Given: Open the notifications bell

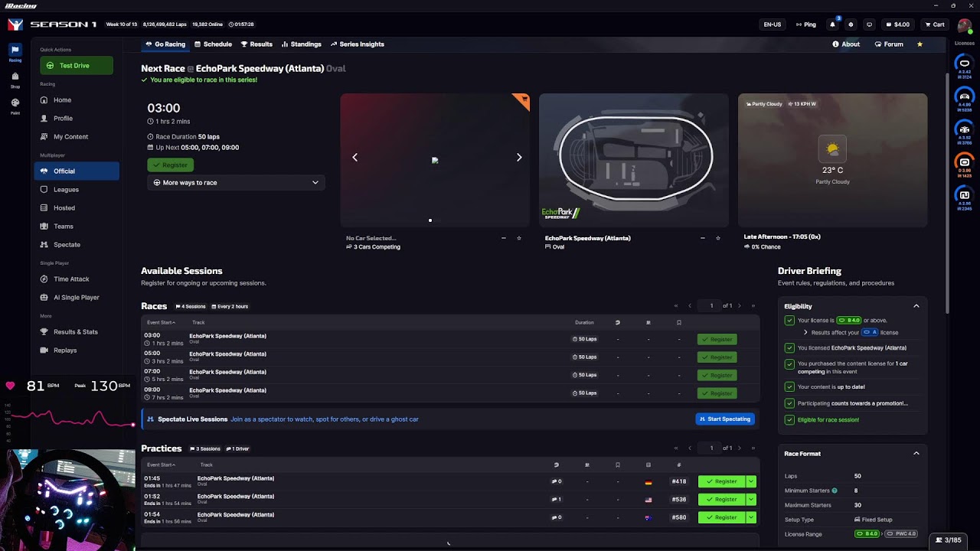Looking at the screenshot, I should point(832,24).
